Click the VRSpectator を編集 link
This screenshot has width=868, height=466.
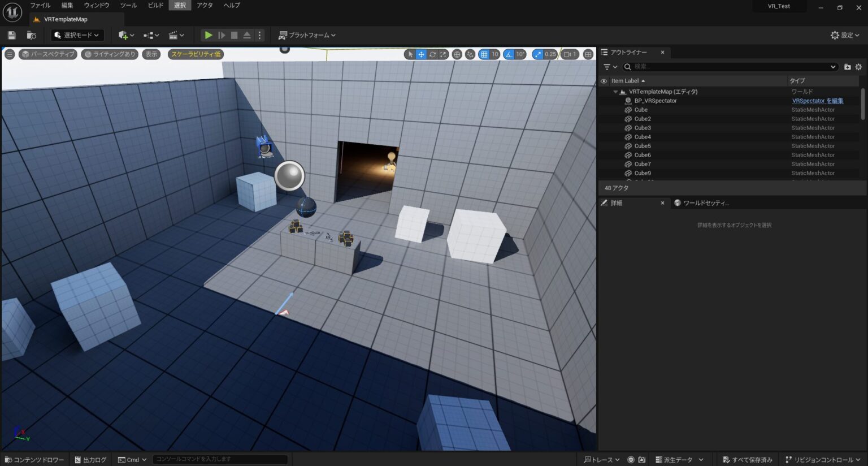818,100
